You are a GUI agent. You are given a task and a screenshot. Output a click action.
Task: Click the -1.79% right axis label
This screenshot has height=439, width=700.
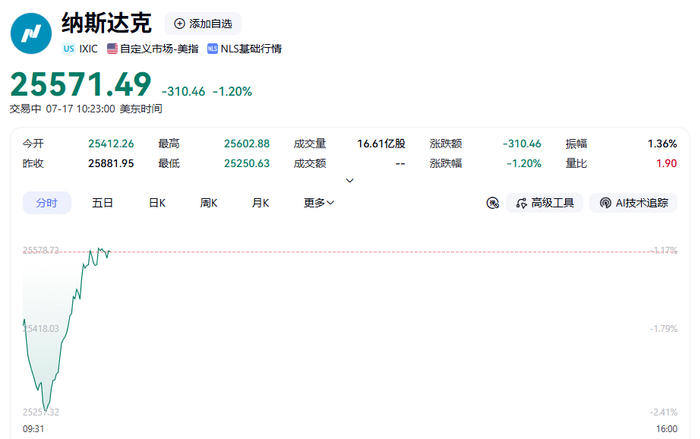coord(663,329)
